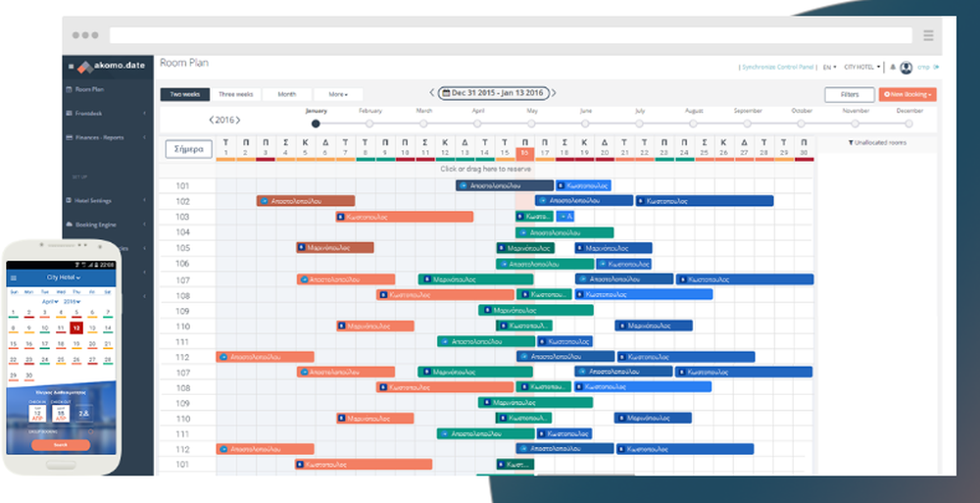The width and height of the screenshot is (980, 503).
Task: Open the New Booking dropdown button
Action: coord(906,94)
